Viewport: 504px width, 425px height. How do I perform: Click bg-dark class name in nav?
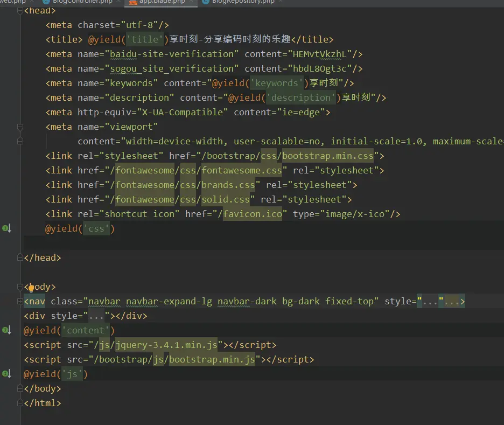[x=301, y=301]
